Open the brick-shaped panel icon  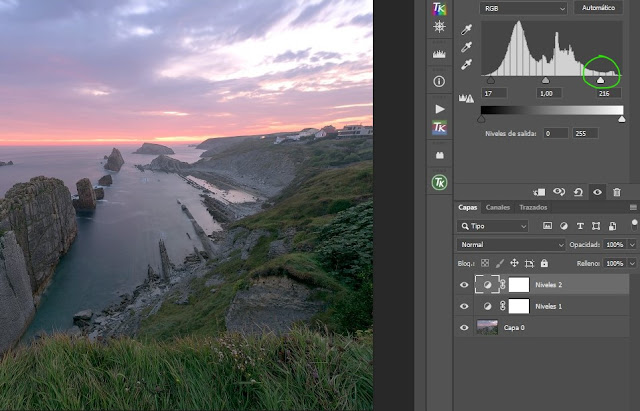pyautogui.click(x=439, y=156)
